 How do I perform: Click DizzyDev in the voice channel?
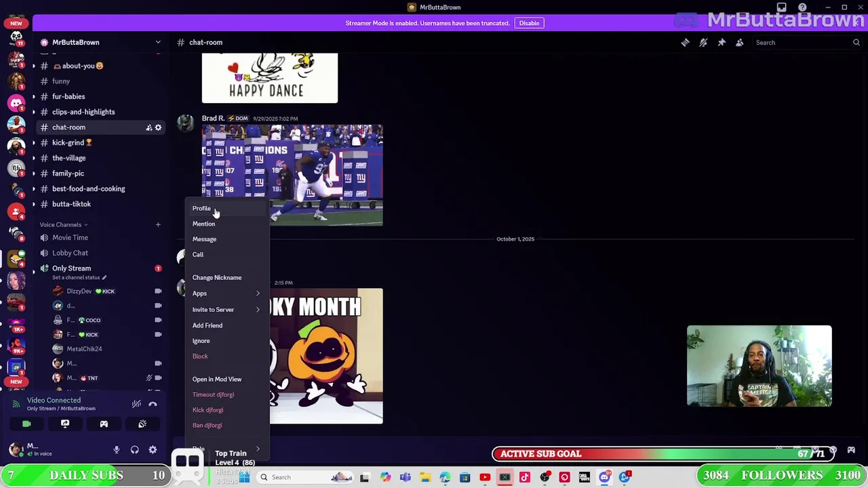click(79, 291)
